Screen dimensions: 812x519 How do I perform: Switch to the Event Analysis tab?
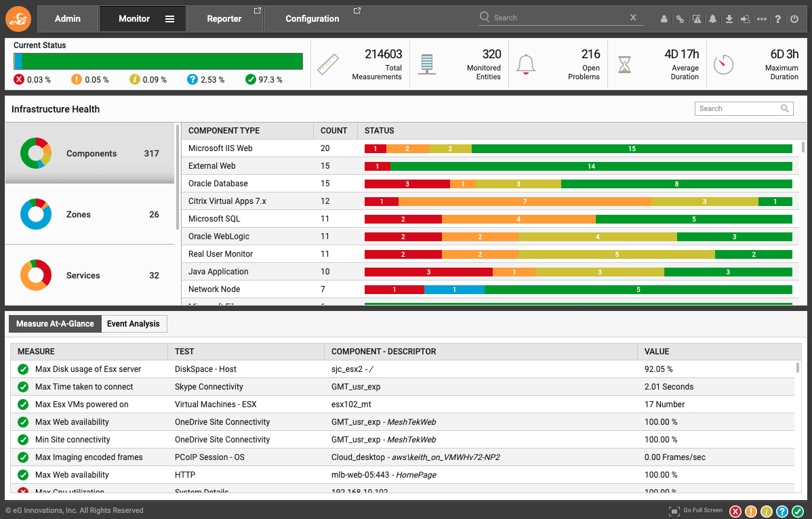coord(134,323)
